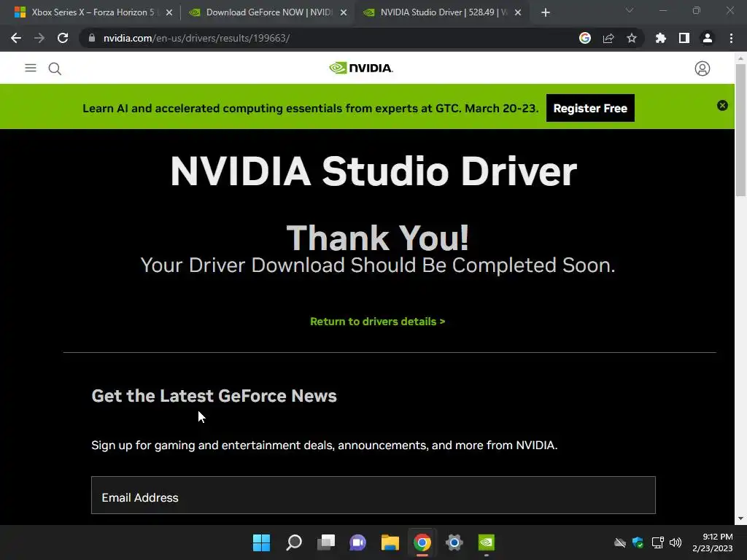Bookmark this page with the star
The height and width of the screenshot is (560, 747).
point(632,38)
